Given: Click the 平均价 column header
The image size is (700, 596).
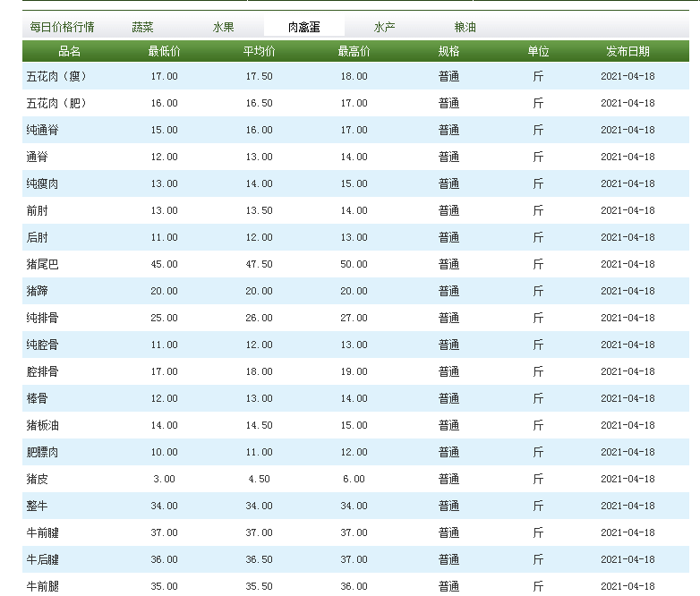Looking at the screenshot, I should pos(260,51).
